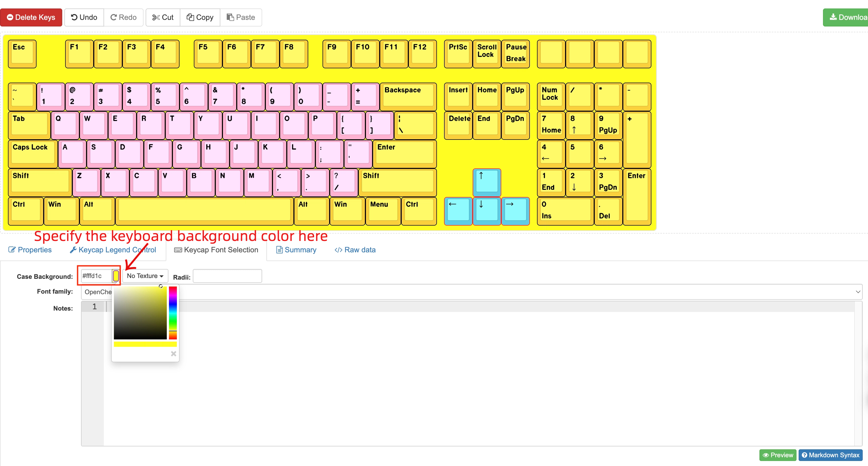Select the tilde backtick key
Viewport: 868px width, 466px height.
coord(22,97)
